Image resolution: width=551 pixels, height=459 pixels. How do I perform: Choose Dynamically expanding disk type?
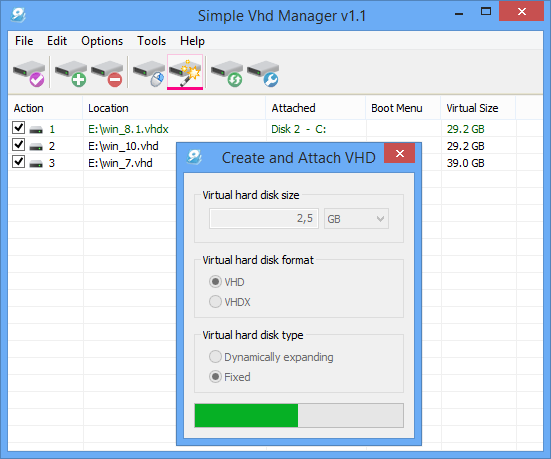pyautogui.click(x=215, y=356)
